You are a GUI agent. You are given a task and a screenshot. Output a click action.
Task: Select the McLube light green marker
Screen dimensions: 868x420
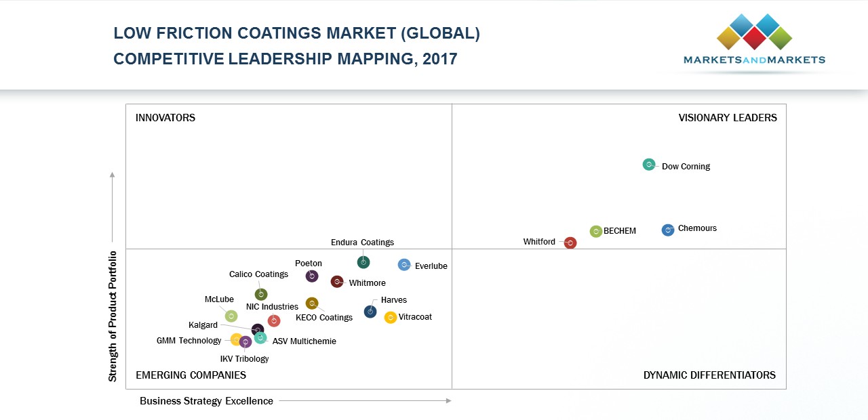(231, 316)
